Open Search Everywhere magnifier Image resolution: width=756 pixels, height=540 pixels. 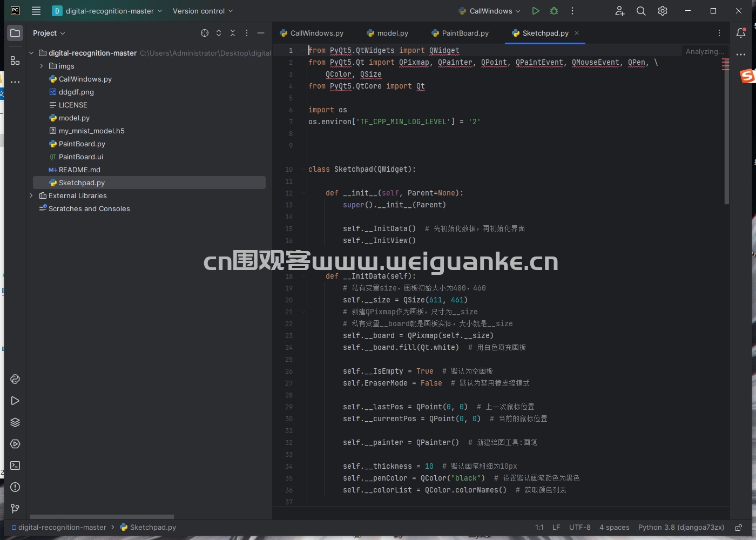pos(641,11)
